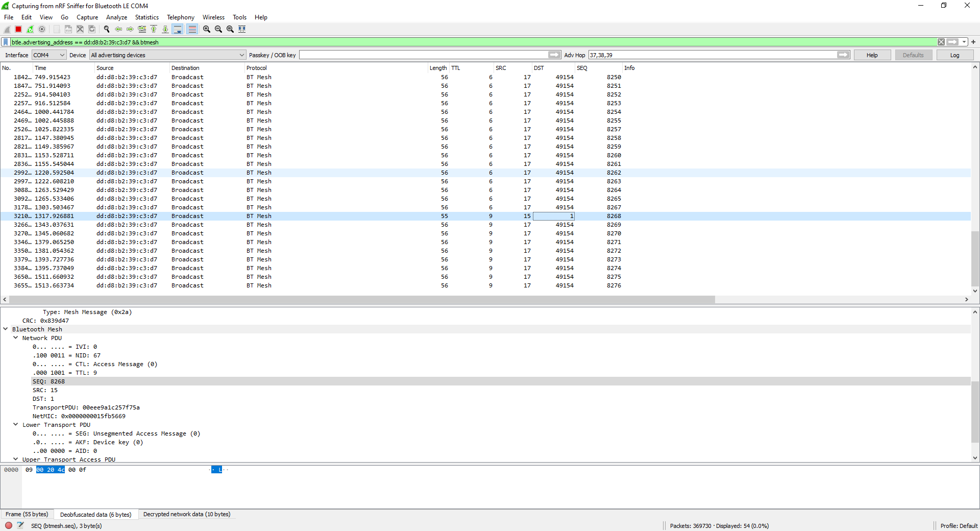Screen dimensions: 980x531
Task: Zoom out on packet text
Action: click(x=218, y=29)
